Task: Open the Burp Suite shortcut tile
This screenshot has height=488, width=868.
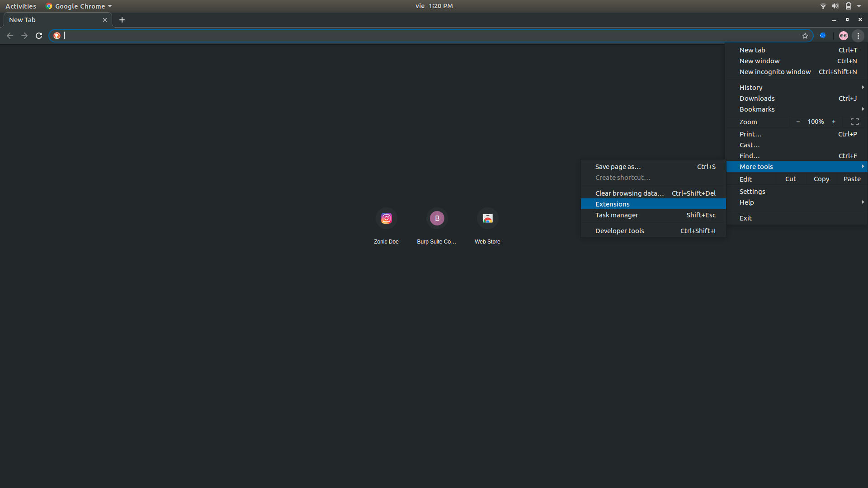Action: pos(437,219)
